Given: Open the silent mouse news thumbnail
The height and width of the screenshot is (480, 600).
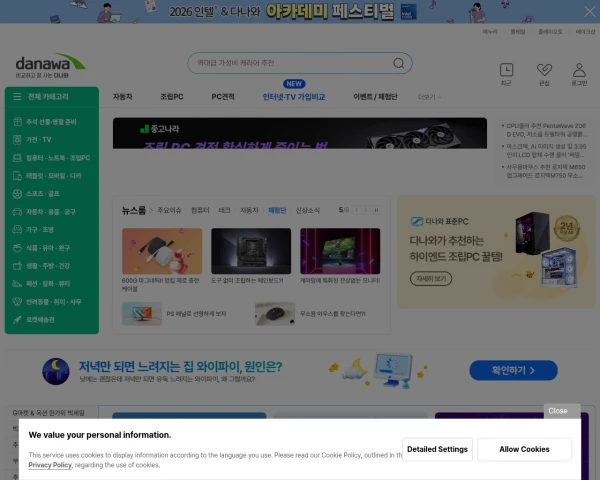Looking at the screenshot, I should [275, 314].
